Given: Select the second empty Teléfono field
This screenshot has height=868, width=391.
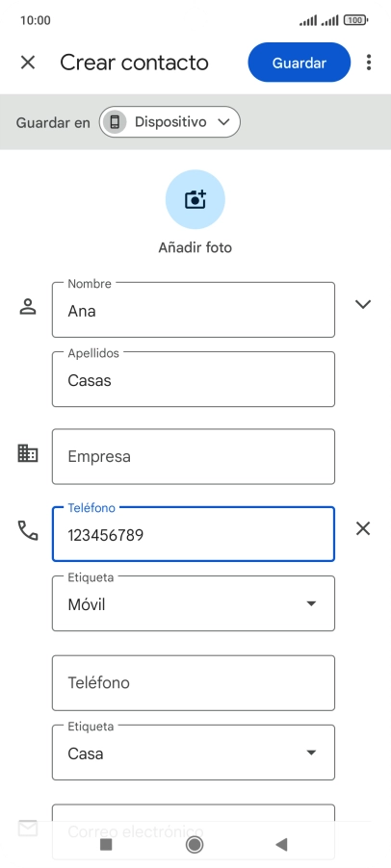Looking at the screenshot, I should click(x=194, y=683).
